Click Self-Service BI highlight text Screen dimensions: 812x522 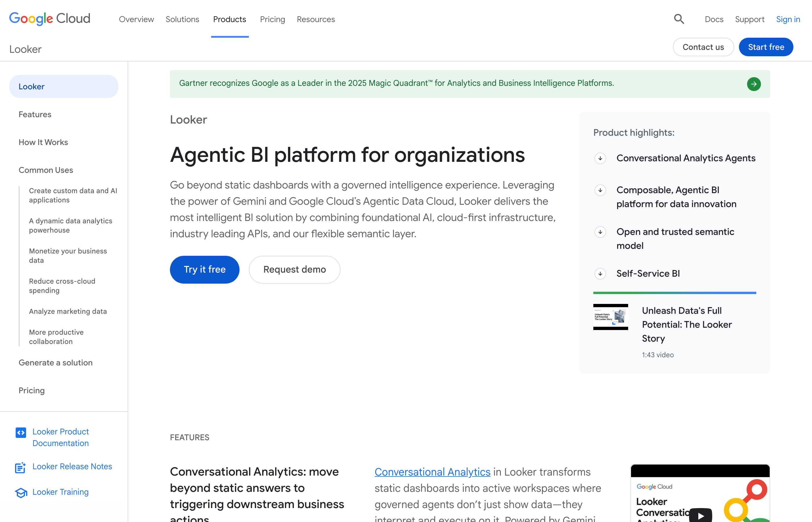648,273
